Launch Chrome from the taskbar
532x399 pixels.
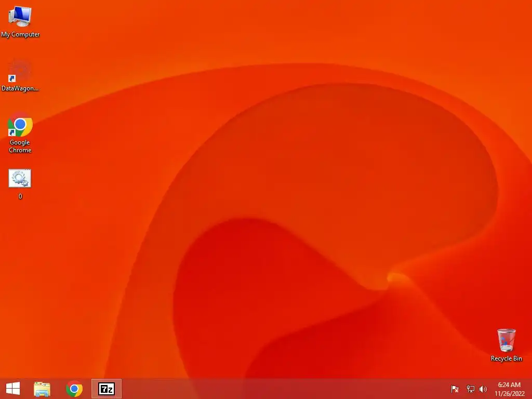(x=74, y=389)
